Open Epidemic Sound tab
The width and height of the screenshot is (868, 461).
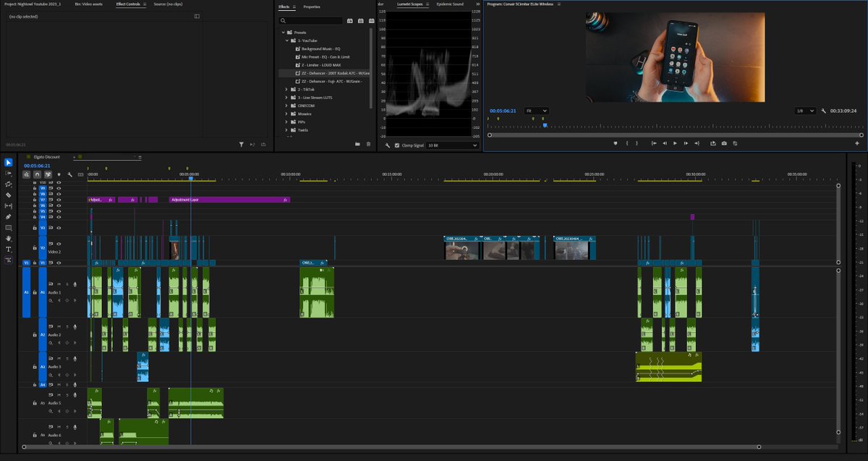(450, 4)
